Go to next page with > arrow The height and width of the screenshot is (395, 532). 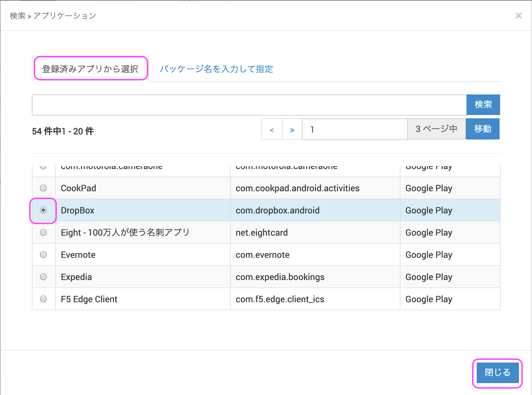click(x=292, y=130)
